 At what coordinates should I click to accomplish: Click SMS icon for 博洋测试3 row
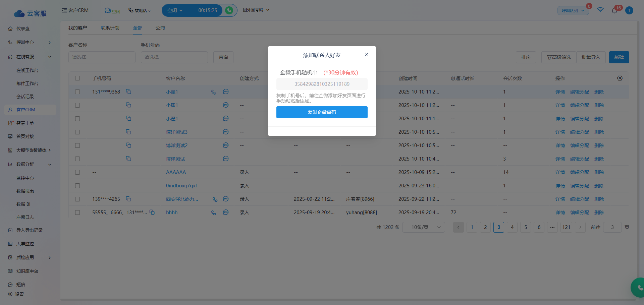tap(226, 132)
